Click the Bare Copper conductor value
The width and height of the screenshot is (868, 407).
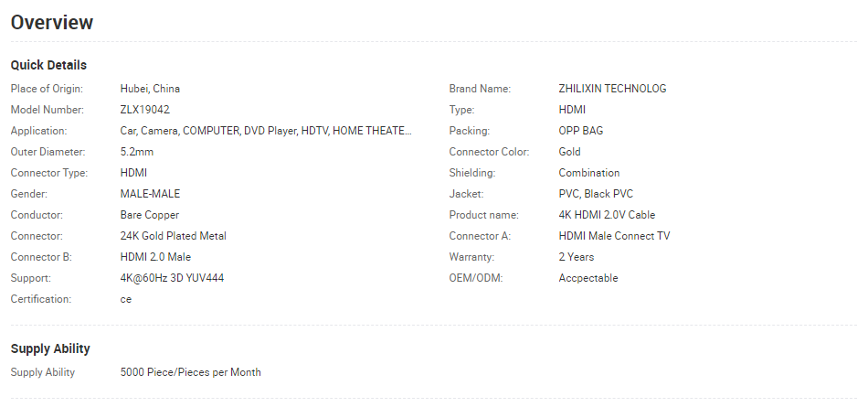pos(150,215)
